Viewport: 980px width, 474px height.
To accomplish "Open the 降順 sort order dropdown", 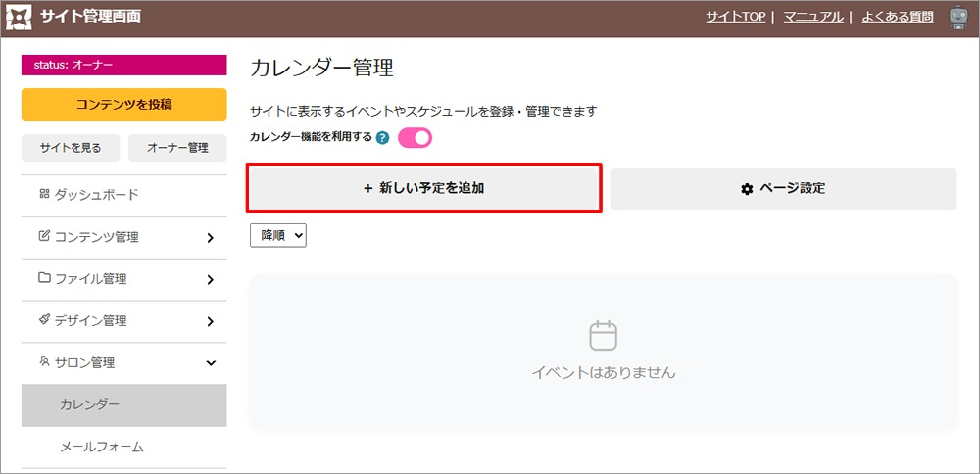I will click(278, 235).
